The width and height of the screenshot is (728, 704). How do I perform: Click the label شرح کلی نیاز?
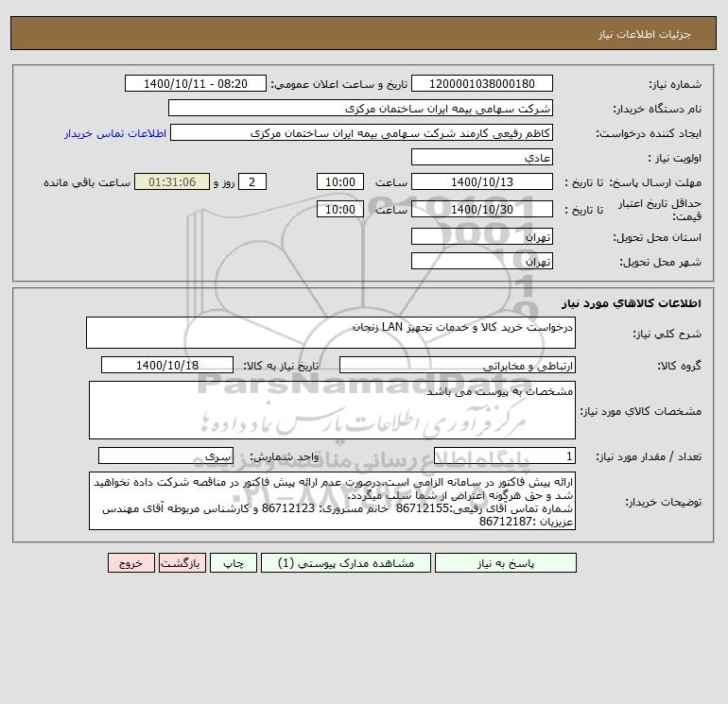pyautogui.click(x=667, y=334)
